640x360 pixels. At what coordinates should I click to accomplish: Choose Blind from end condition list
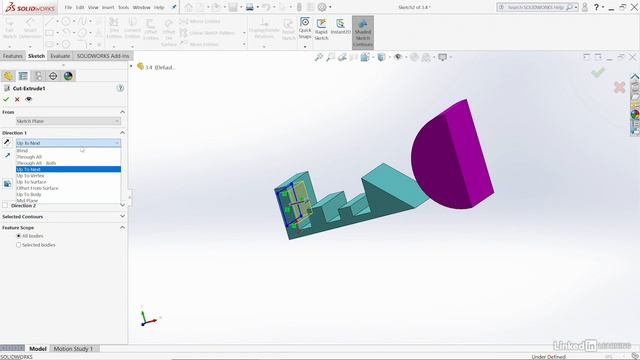[68, 151]
